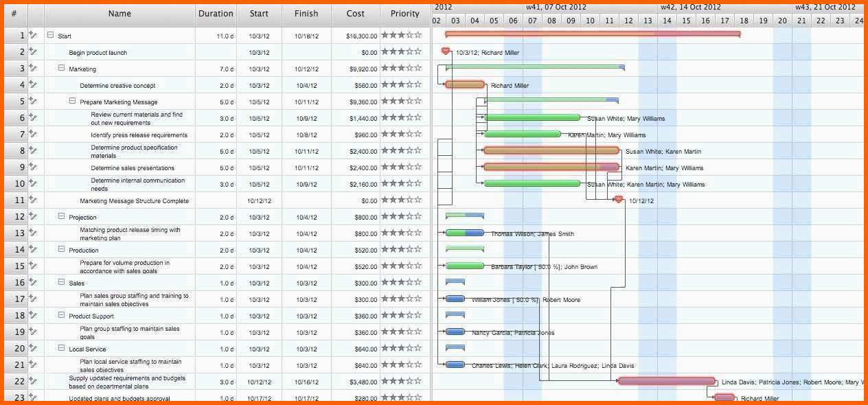The image size is (868, 405).
Task: Click the task icon in the Projection row
Action: (x=33, y=216)
